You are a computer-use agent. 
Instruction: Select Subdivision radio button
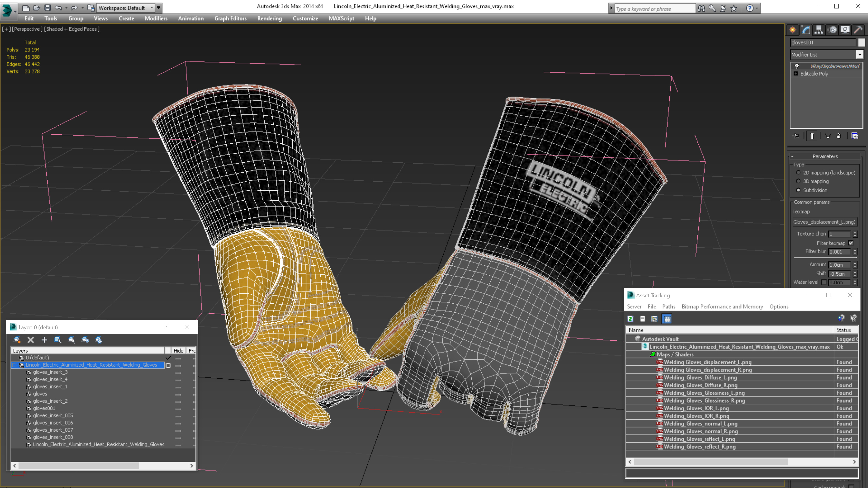(798, 190)
